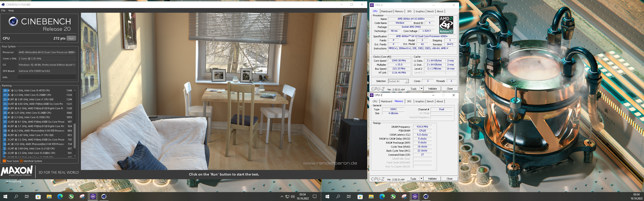Open About tab in the CPU-Z memory timings window
644x201 pixels.
pyautogui.click(x=440, y=101)
